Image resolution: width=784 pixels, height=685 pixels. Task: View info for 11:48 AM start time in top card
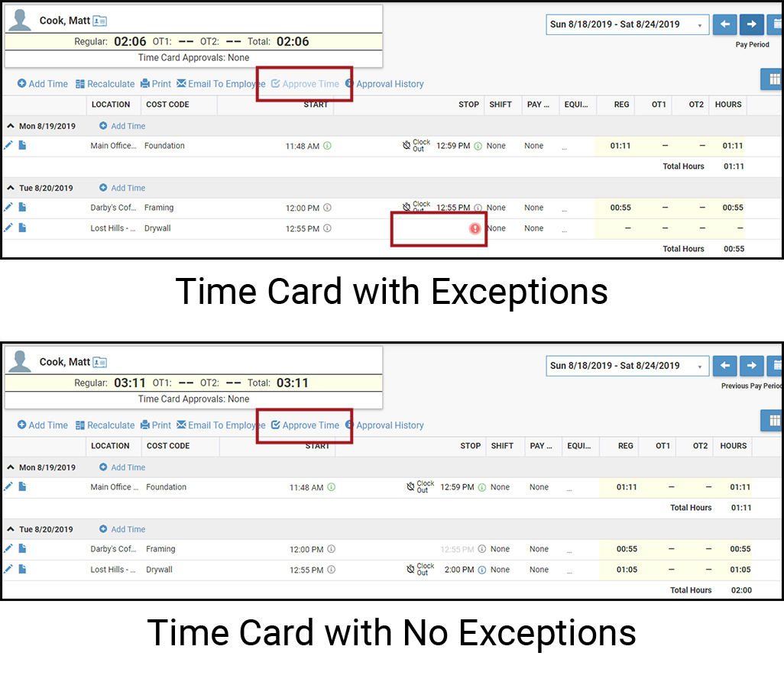coord(328,146)
